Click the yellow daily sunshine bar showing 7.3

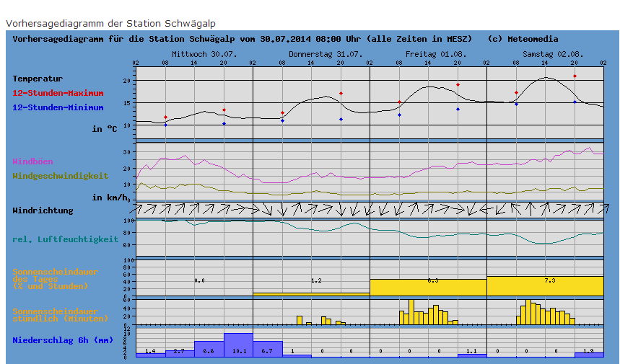[x=545, y=285]
